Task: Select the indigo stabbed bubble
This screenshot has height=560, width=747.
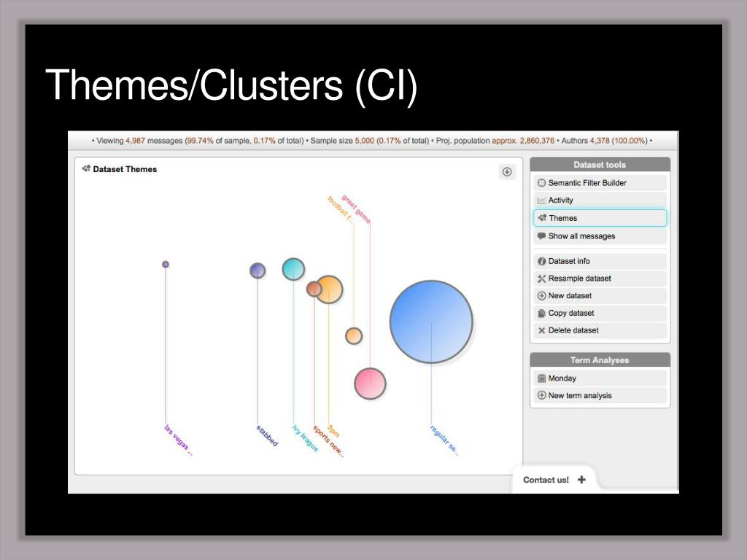Action: [258, 271]
